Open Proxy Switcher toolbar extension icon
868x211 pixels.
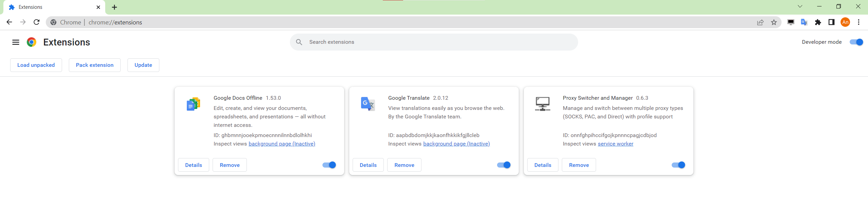(791, 22)
